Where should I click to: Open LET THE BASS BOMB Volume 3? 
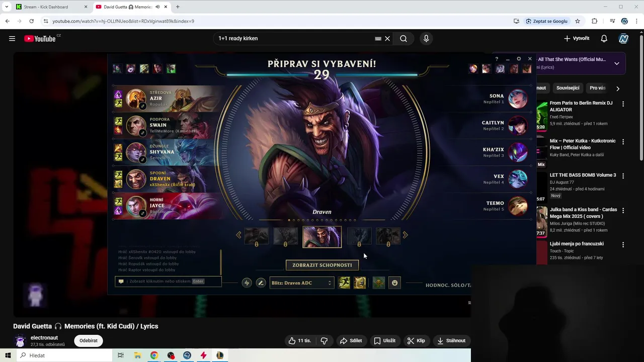583,175
